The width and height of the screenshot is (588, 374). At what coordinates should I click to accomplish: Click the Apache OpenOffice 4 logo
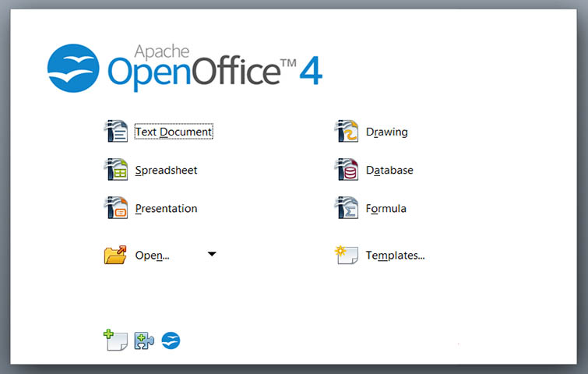click(x=185, y=68)
